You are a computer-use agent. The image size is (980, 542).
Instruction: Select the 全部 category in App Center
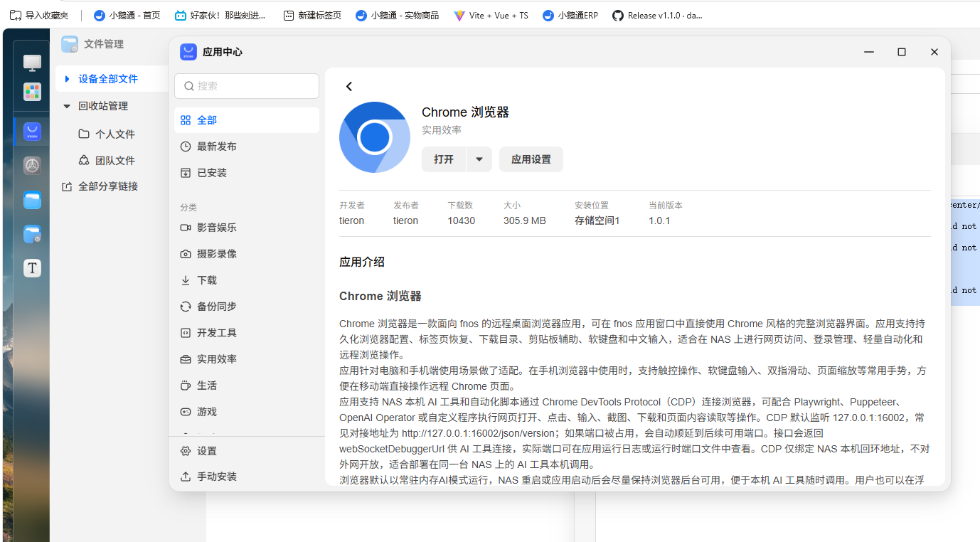click(247, 120)
